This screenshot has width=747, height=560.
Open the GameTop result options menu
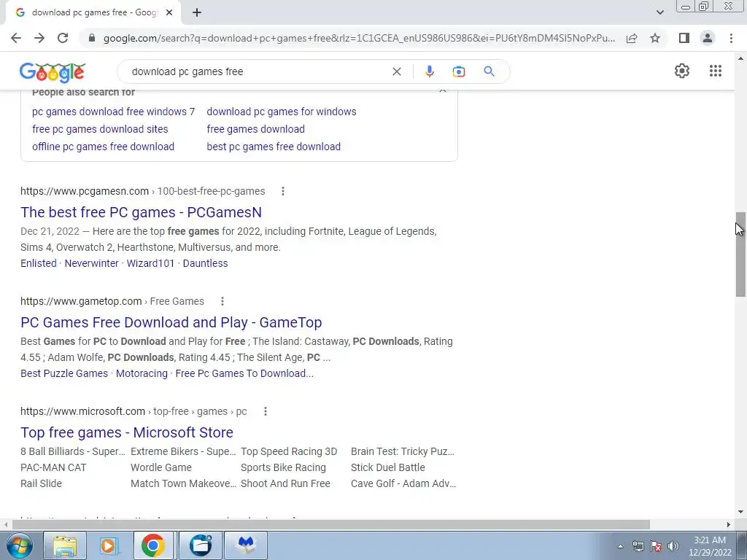(x=222, y=301)
